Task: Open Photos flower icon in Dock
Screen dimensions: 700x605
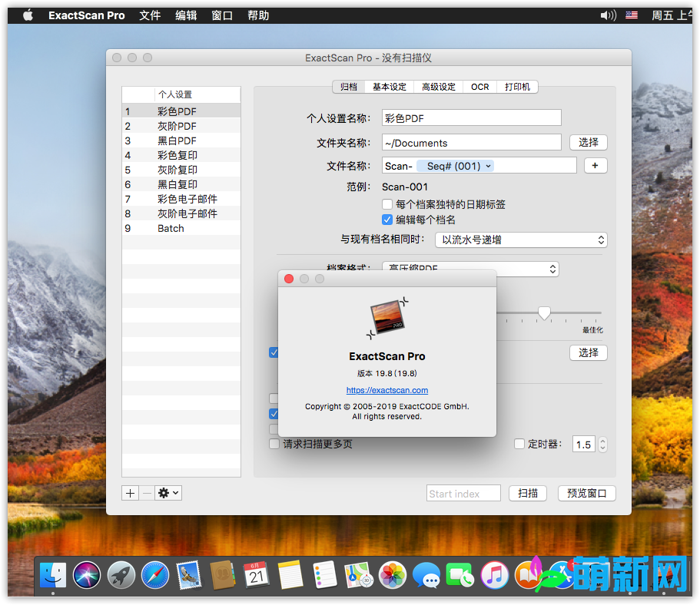Action: [x=393, y=575]
